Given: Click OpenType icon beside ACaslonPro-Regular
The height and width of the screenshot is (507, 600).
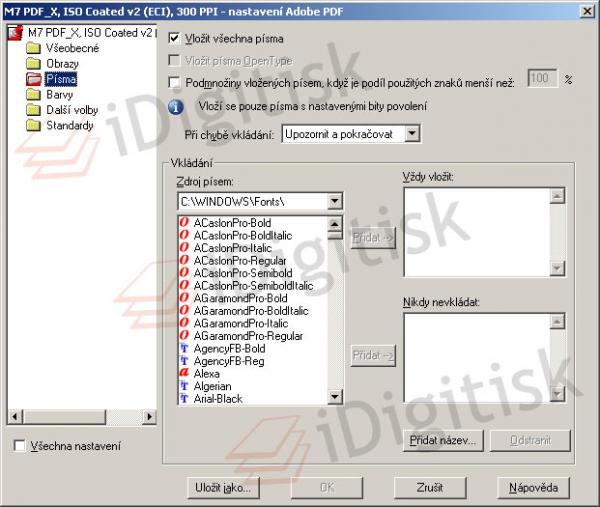Looking at the screenshot, I should pyautogui.click(x=184, y=260).
